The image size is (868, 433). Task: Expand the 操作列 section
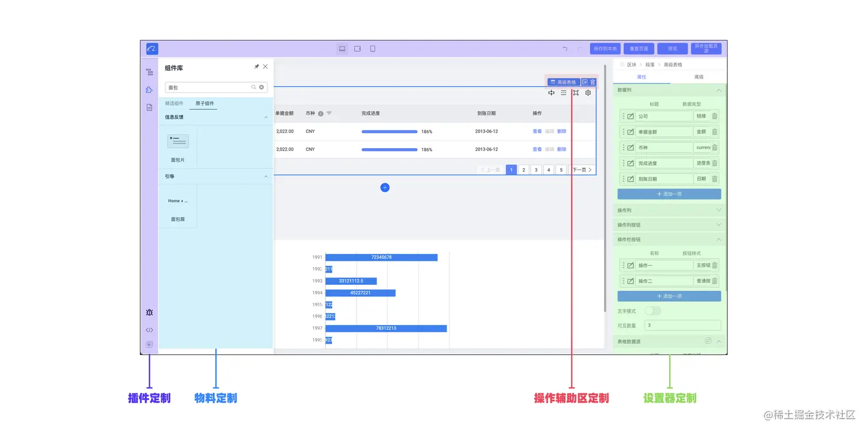tap(718, 210)
